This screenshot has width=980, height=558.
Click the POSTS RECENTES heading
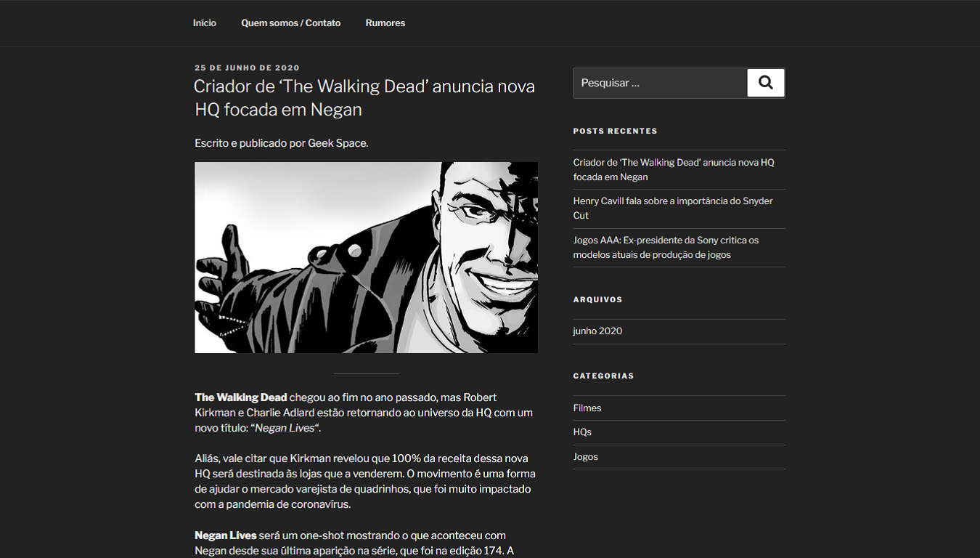click(x=615, y=131)
